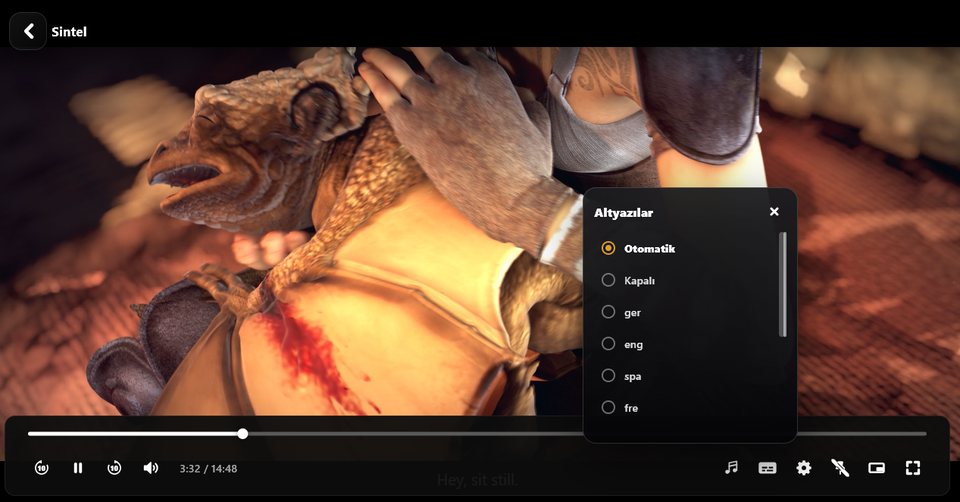Toggle the subtitles button in control bar
Screen dimensions: 960x502
(767, 468)
